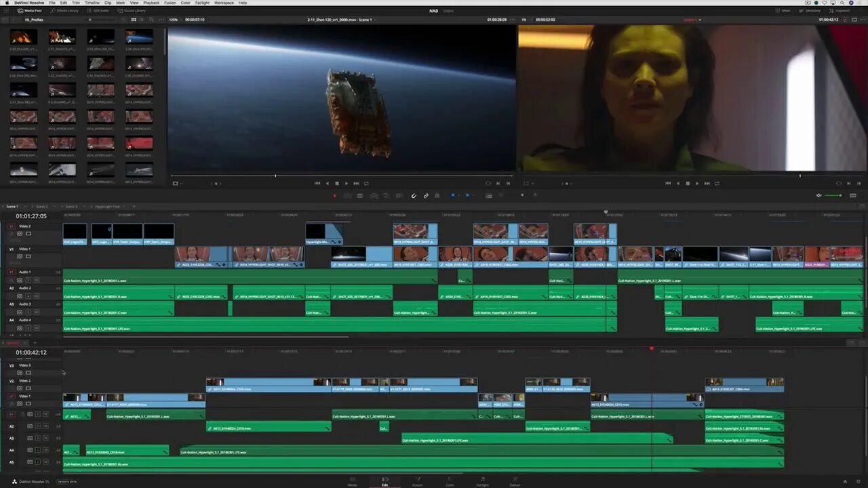The image size is (868, 488).
Task: Adjust the green volume slider
Action: point(833,195)
